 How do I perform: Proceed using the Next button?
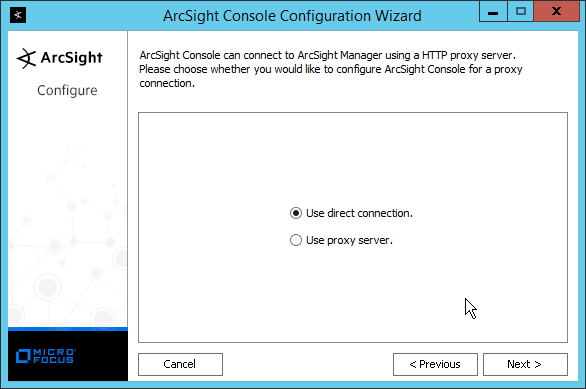point(525,364)
